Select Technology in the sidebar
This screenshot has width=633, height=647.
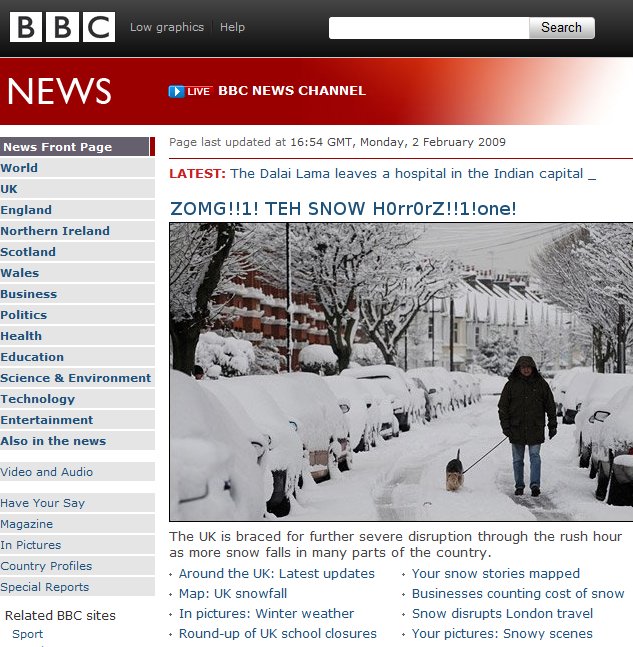77,399
